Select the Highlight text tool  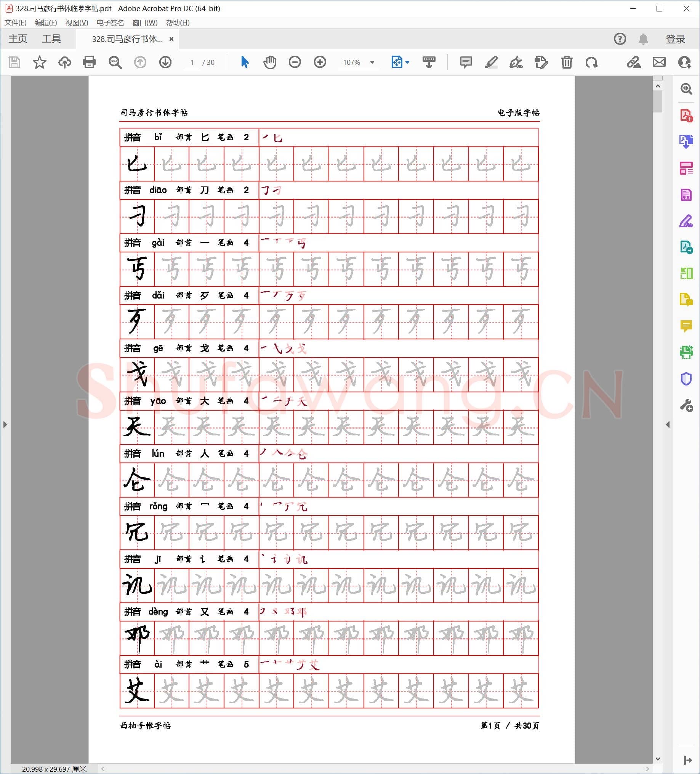(x=491, y=62)
